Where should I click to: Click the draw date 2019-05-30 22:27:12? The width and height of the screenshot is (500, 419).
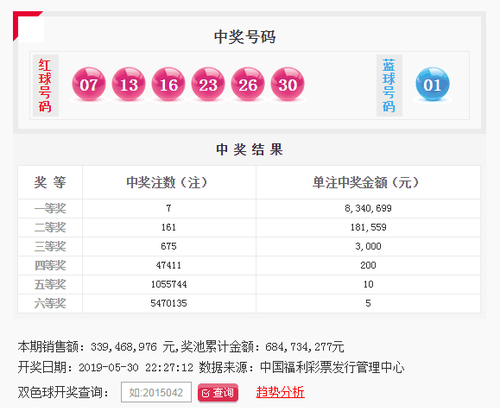pos(136,368)
